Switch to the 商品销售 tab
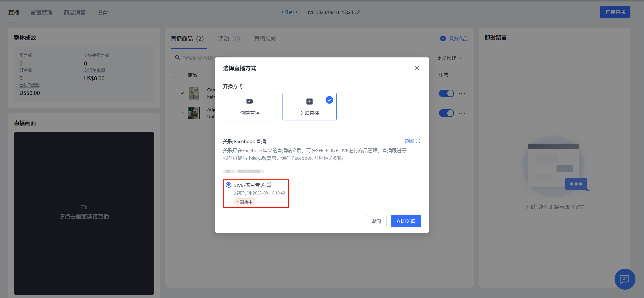 pos(75,12)
